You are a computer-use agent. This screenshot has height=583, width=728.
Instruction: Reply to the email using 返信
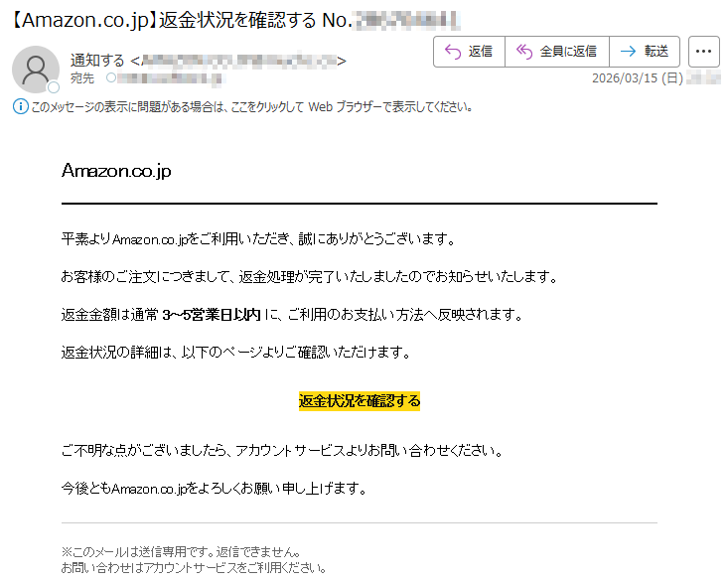(469, 52)
